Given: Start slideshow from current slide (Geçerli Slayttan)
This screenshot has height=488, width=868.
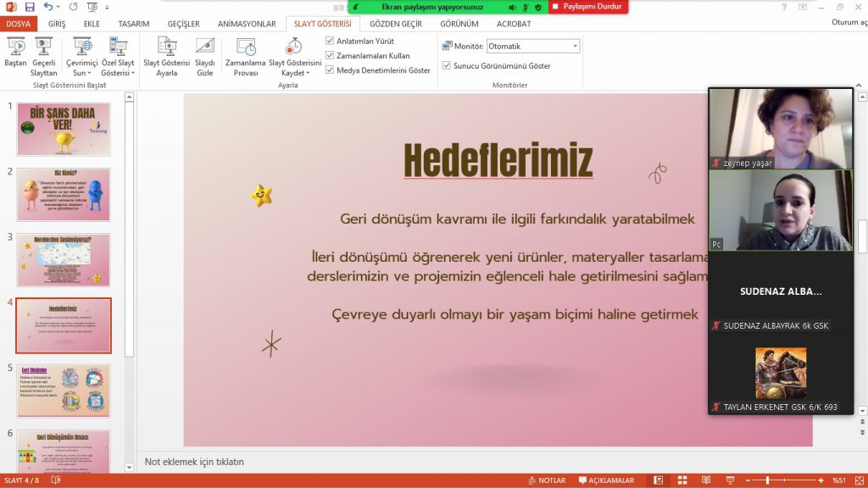Looking at the screenshot, I should (x=43, y=51).
